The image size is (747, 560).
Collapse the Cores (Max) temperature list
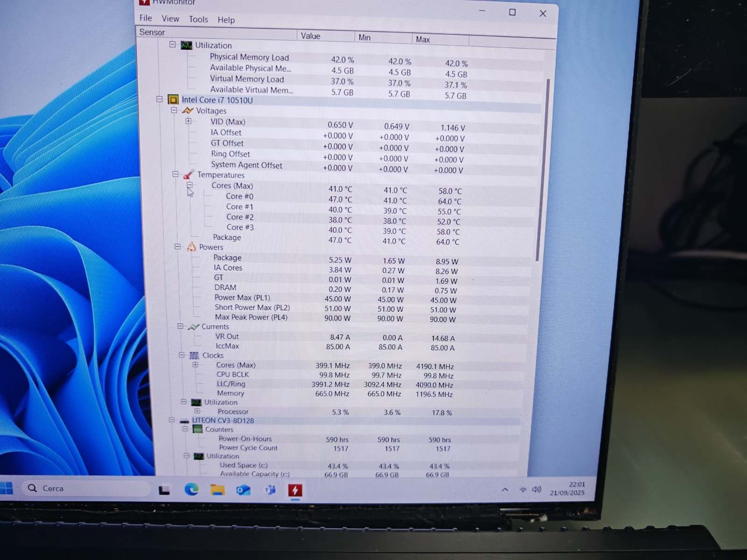tap(190, 185)
